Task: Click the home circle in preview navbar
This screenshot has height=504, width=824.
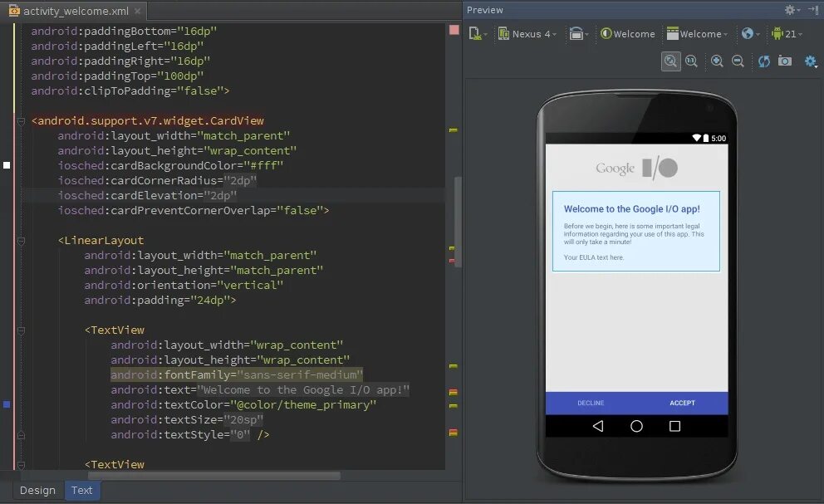Action: [636, 426]
